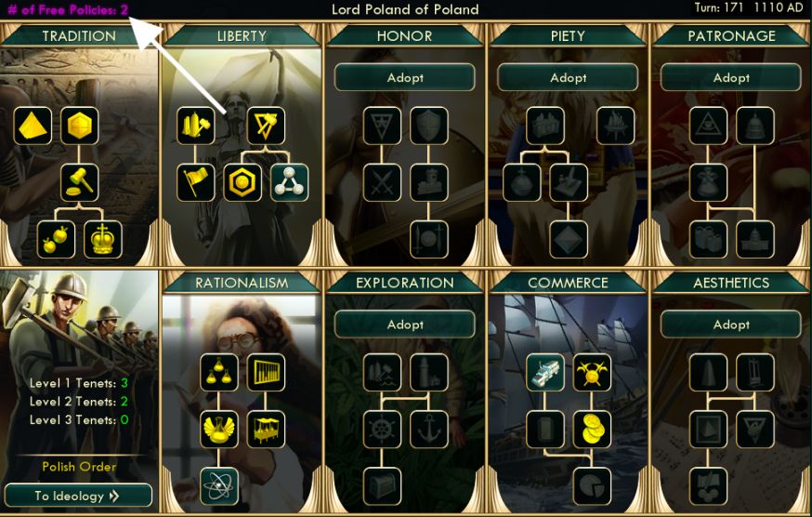Select the anchor policy icon in Exploration
The width and height of the screenshot is (812, 517).
pos(429,430)
